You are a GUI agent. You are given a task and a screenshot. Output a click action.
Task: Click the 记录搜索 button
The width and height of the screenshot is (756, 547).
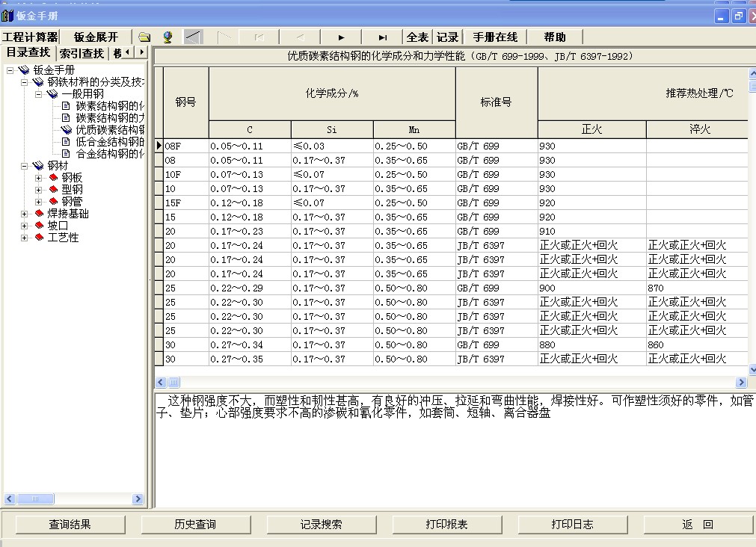321,525
